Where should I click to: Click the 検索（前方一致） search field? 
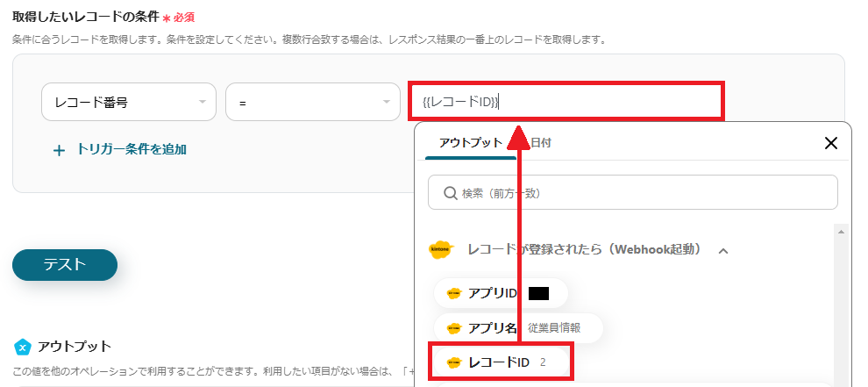click(x=633, y=192)
